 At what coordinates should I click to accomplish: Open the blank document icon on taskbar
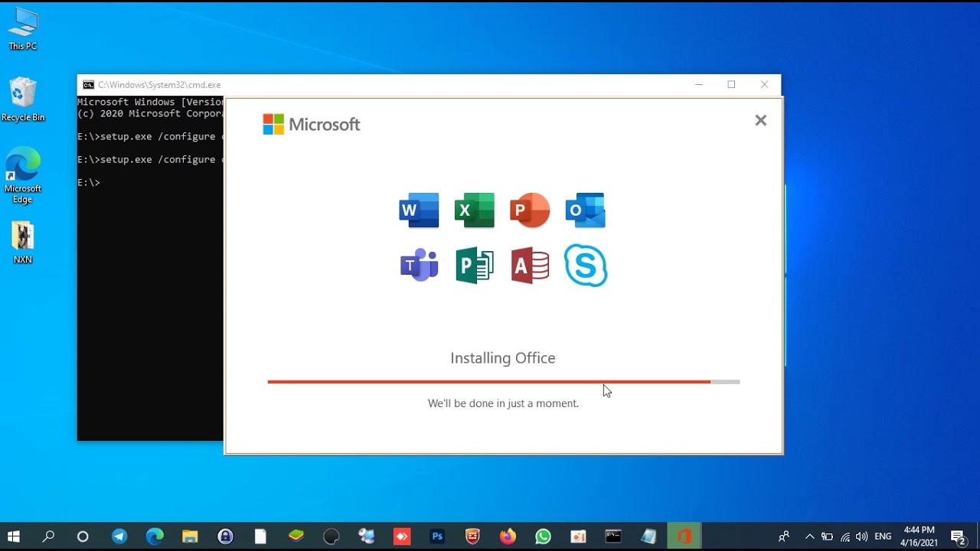tap(260, 536)
